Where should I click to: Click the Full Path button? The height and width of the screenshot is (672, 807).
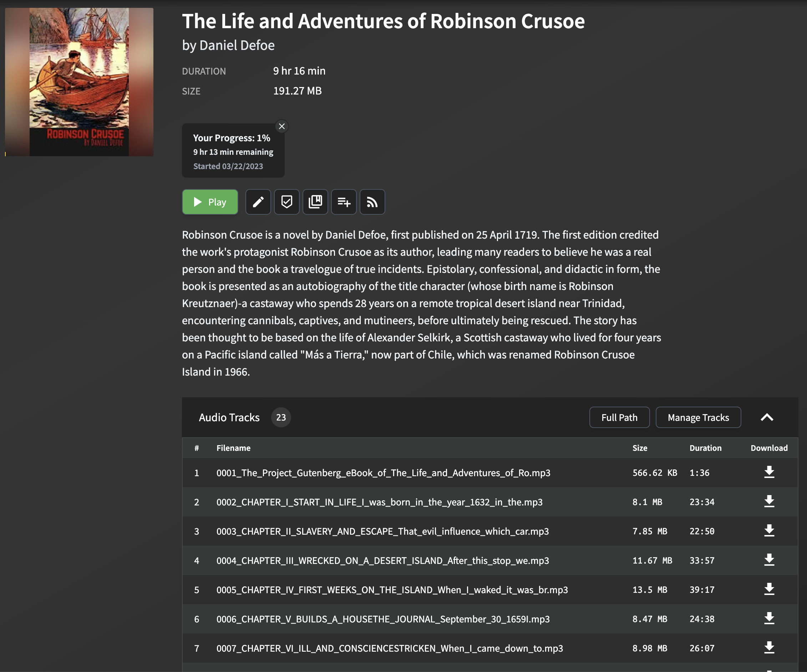pyautogui.click(x=619, y=417)
